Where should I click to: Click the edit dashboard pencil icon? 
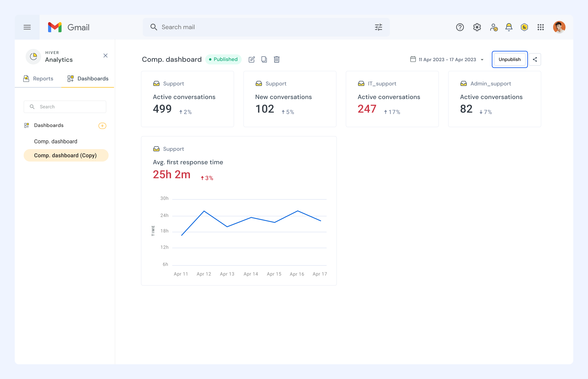(252, 59)
